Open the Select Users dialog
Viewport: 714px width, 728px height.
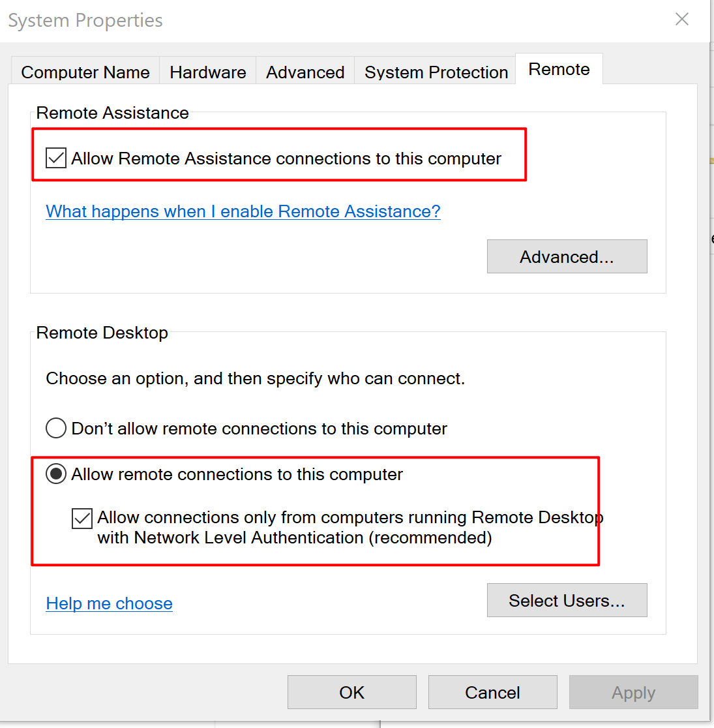coord(567,600)
